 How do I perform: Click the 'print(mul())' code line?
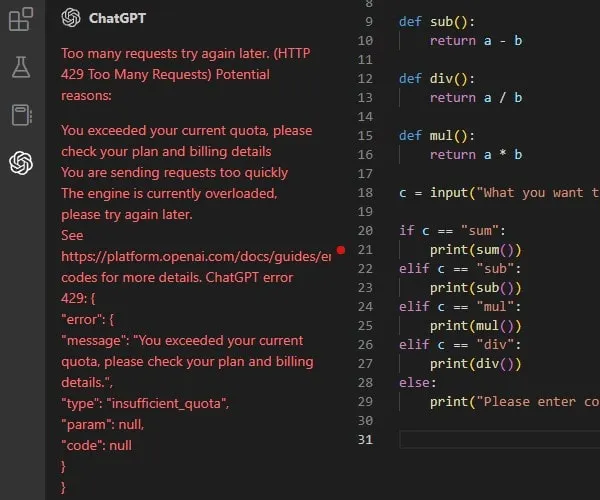pos(476,326)
